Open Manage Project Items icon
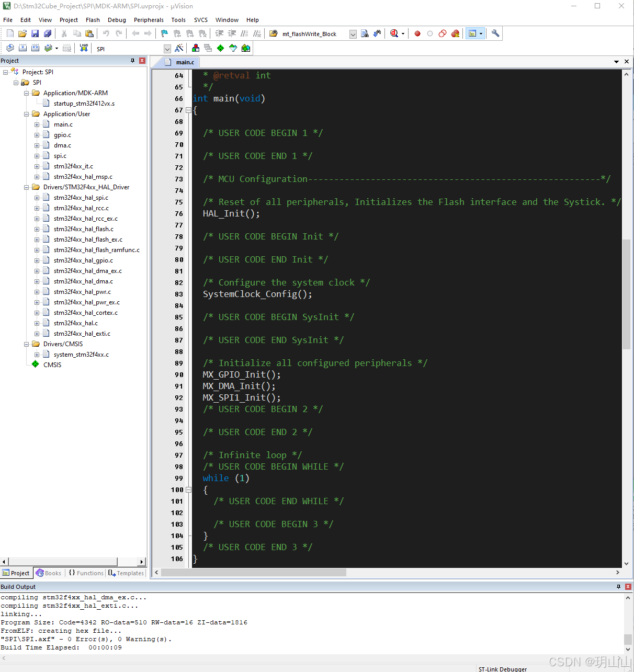This screenshot has height=672, width=634. click(196, 48)
